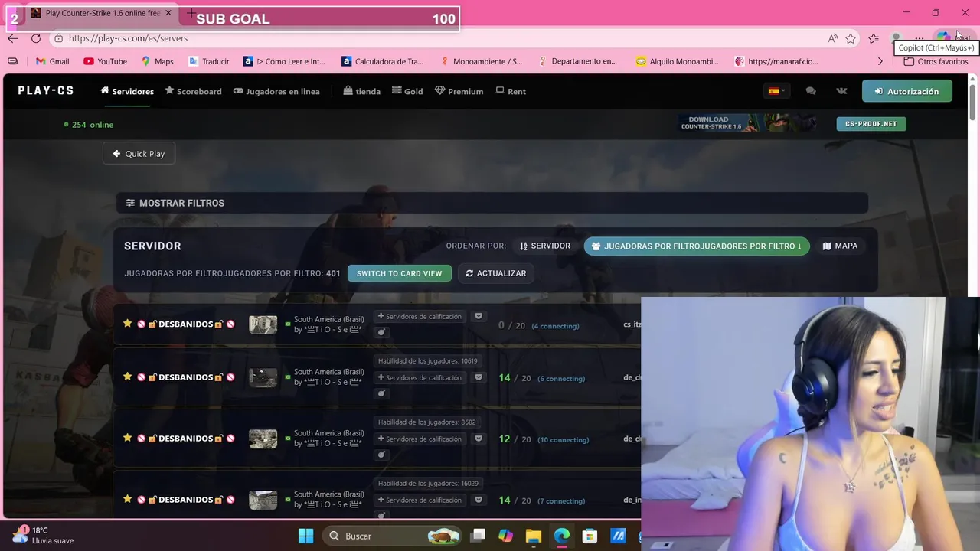The height and width of the screenshot is (551, 980).
Task: Open Microsoft Edge from the taskbar
Action: click(x=562, y=536)
